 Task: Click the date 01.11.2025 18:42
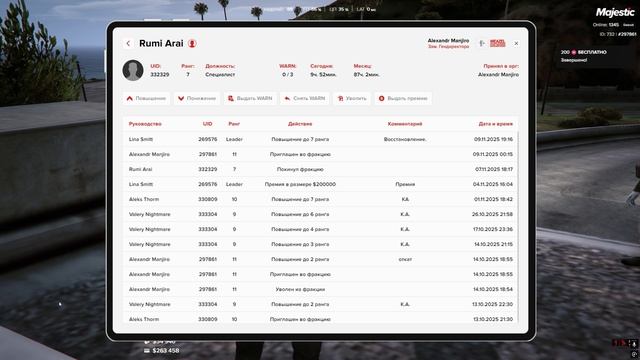493,199
